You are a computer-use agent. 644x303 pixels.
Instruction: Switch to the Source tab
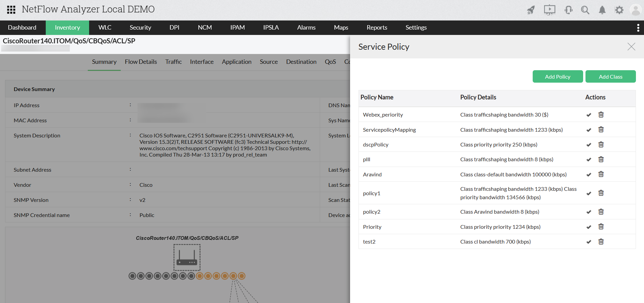pyautogui.click(x=269, y=62)
